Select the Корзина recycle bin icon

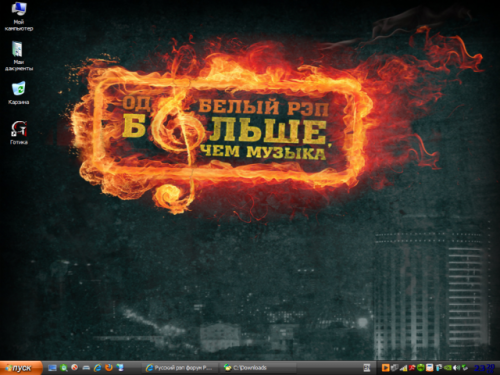click(19, 93)
